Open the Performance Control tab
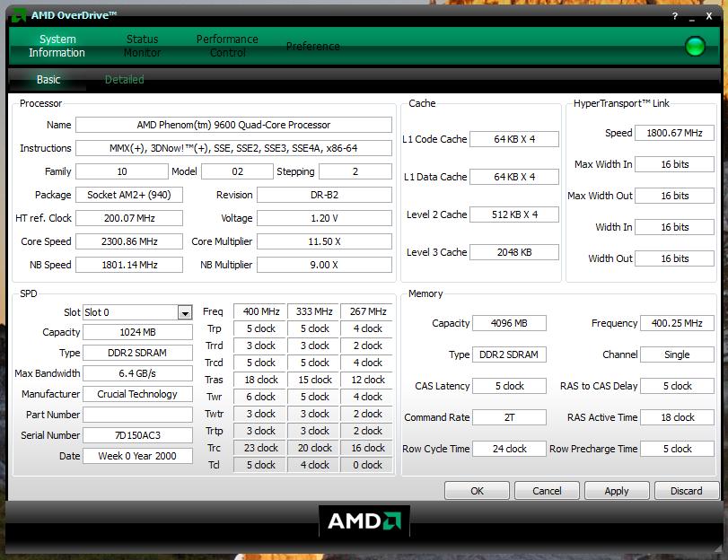Viewport: 728px width, 560px height. [x=227, y=46]
